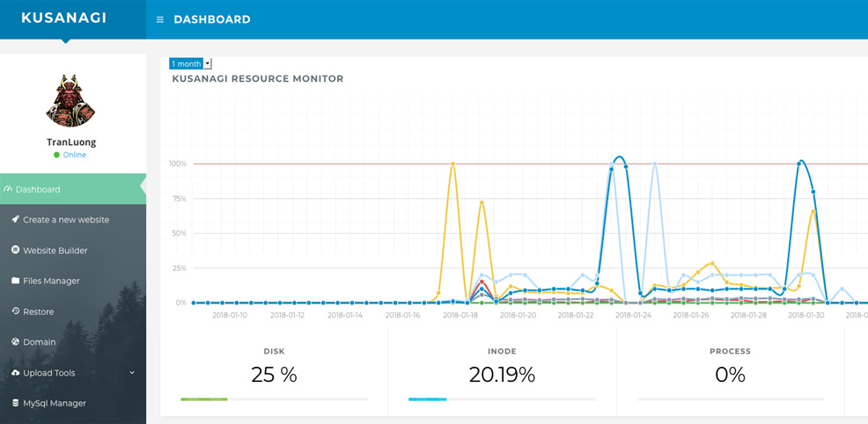Click the PROCESS empty progress bar
The height and width of the screenshot is (424, 868).
(x=730, y=399)
